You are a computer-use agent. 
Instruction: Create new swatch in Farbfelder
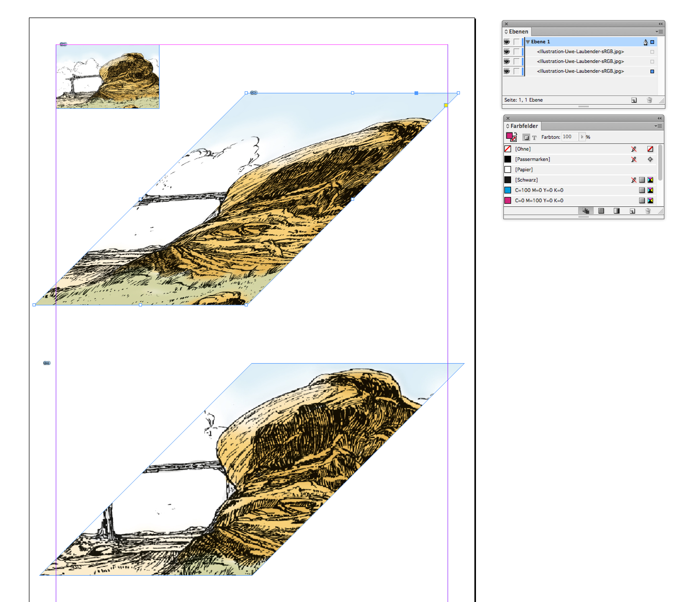click(x=632, y=211)
